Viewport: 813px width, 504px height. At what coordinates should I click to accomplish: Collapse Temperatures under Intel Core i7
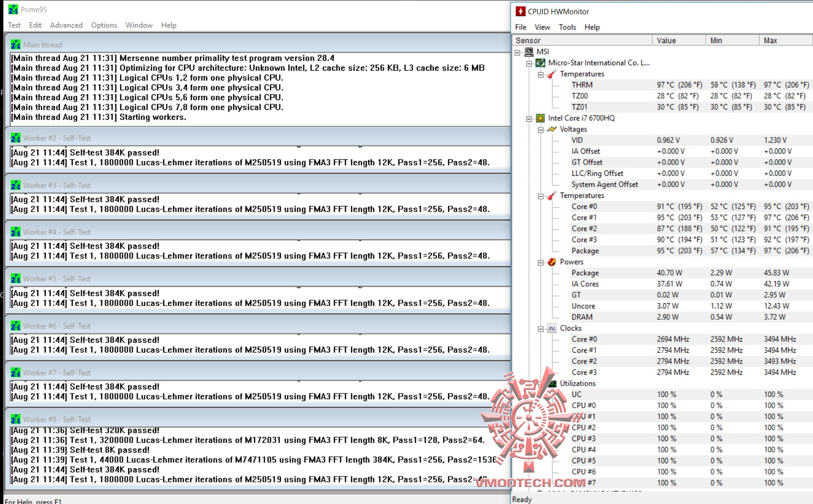[540, 196]
